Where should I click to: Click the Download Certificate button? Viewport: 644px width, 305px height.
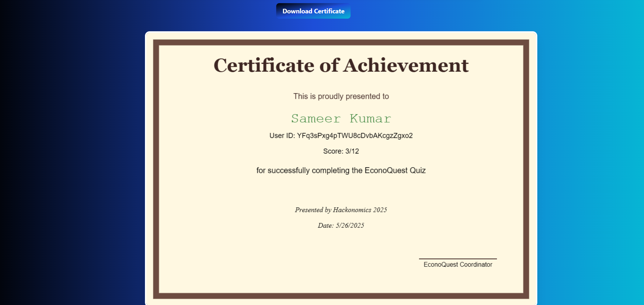click(313, 11)
